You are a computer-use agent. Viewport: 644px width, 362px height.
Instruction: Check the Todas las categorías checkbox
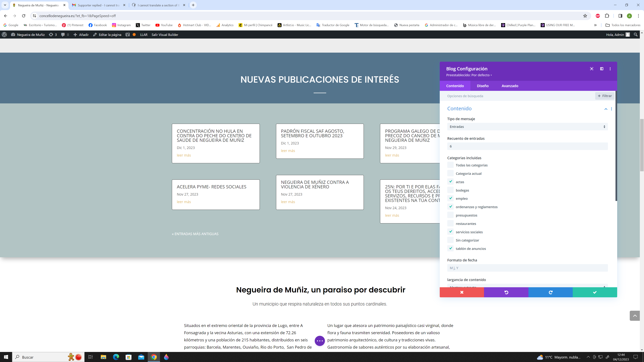(x=450, y=165)
